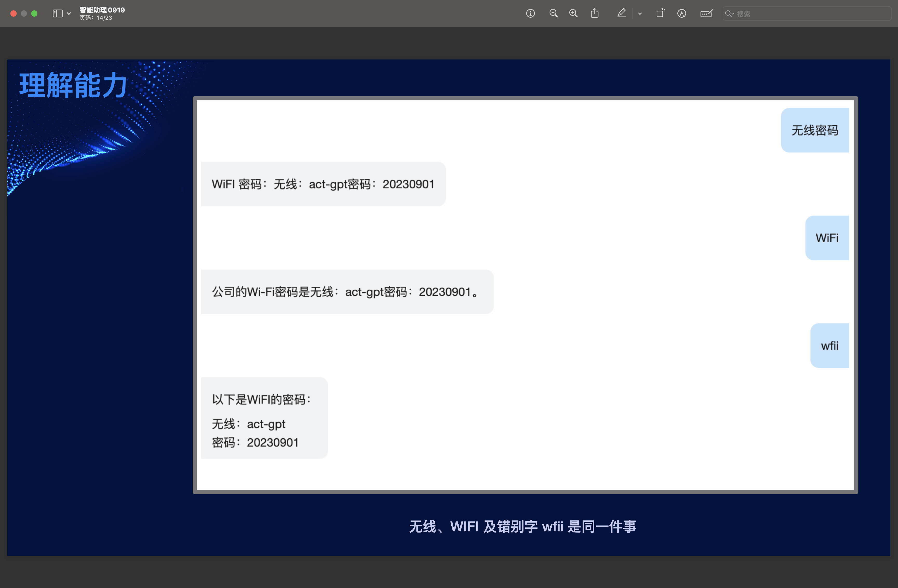The width and height of the screenshot is (898, 588).
Task: Click the green fullscreen window button
Action: pos(34,14)
